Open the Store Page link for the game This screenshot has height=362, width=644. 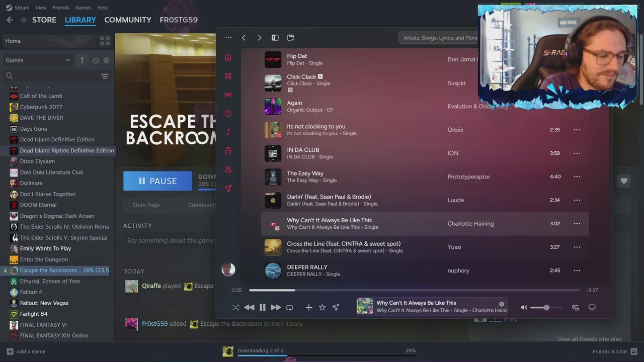coord(146,205)
